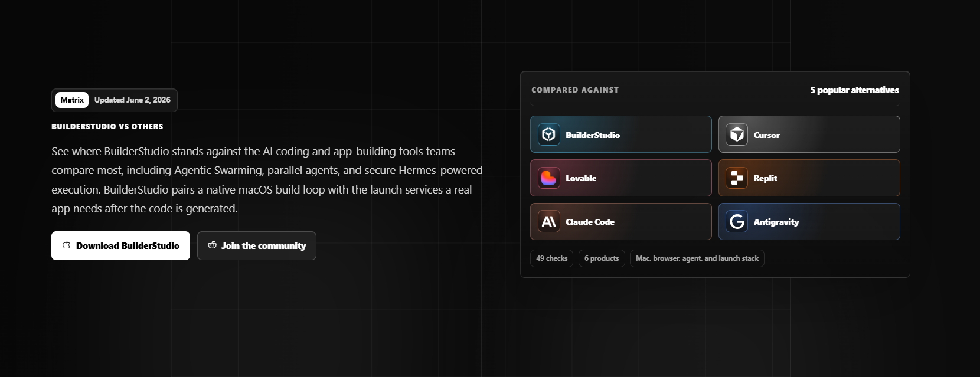Download BuilderStudio for Mac
Image resolution: width=980 pixels, height=377 pixels.
click(x=120, y=245)
